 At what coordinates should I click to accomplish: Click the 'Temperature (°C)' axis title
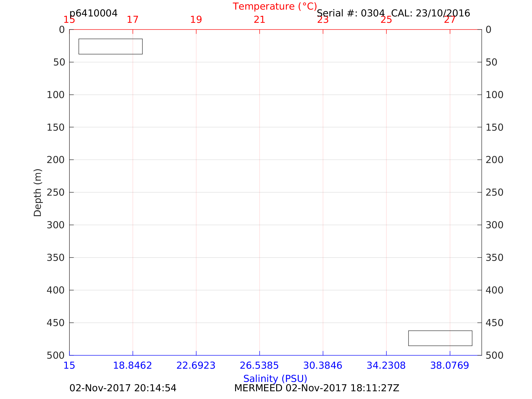point(275,6)
